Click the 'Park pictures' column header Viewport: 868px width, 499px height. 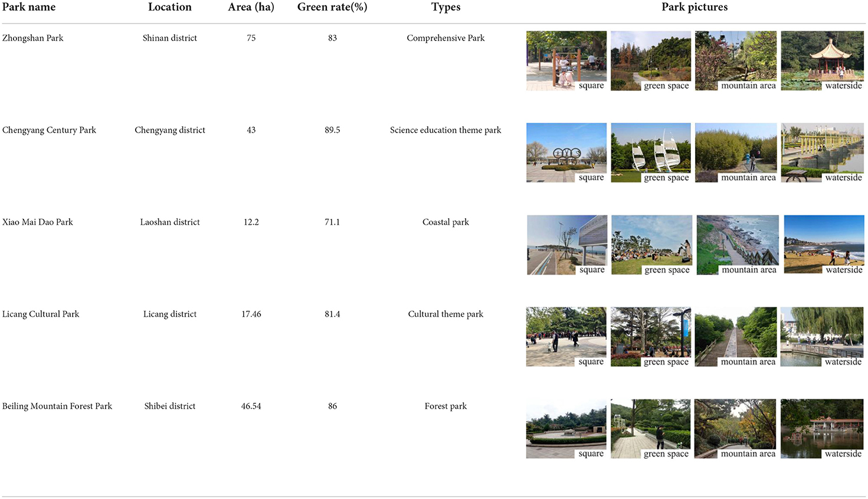click(695, 7)
